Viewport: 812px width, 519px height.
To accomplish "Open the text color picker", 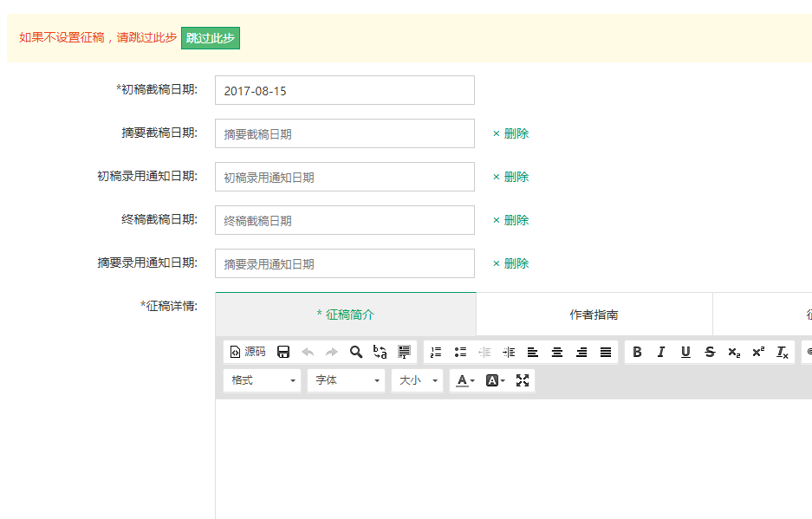I will (x=465, y=380).
